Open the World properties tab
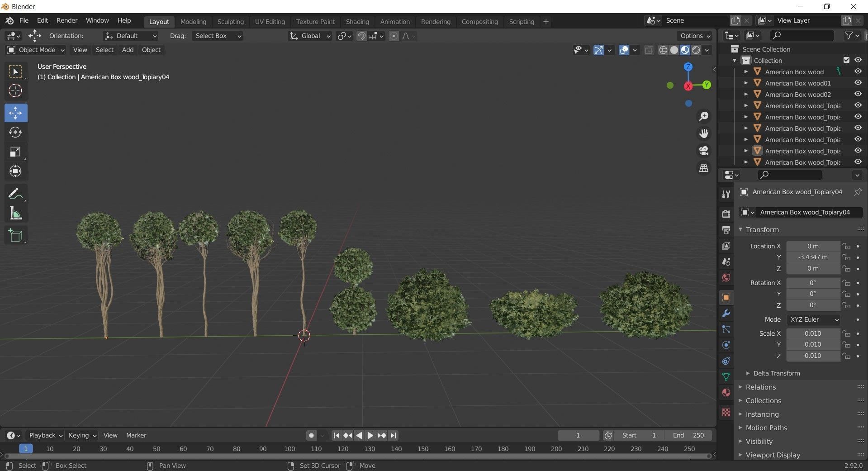 click(x=726, y=277)
